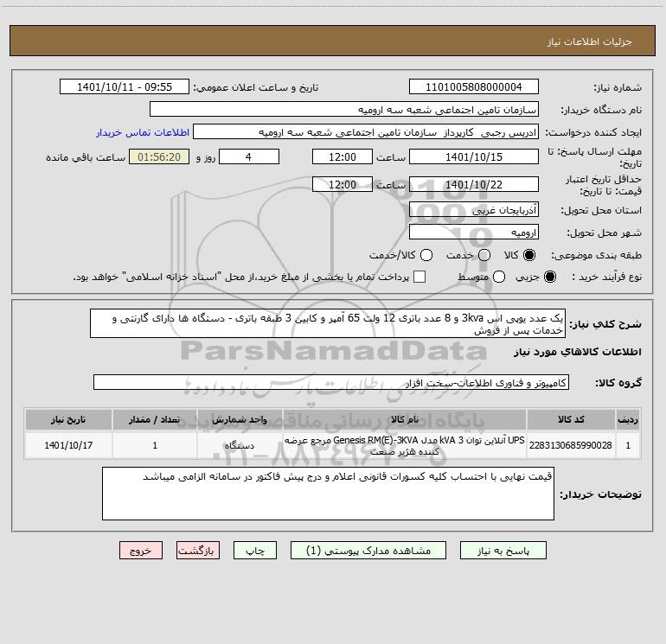Select the متوسط purchase type radio
This screenshot has width=666, height=644.
499,277
